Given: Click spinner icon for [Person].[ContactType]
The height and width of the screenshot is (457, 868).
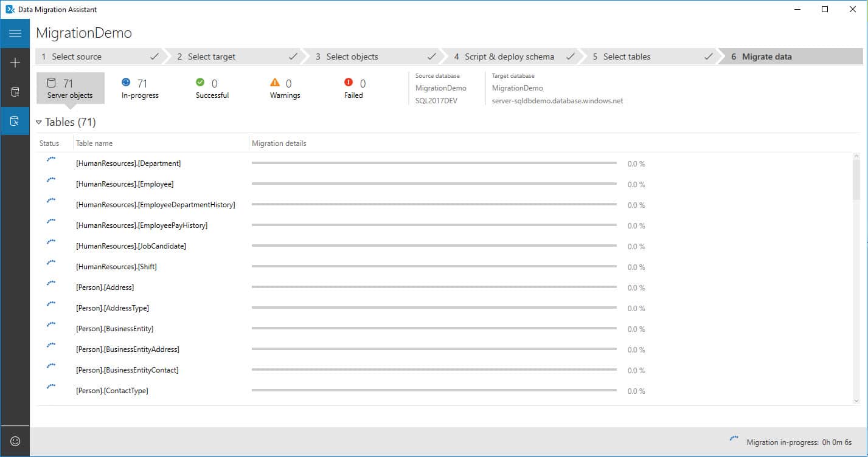Looking at the screenshot, I should (51, 387).
